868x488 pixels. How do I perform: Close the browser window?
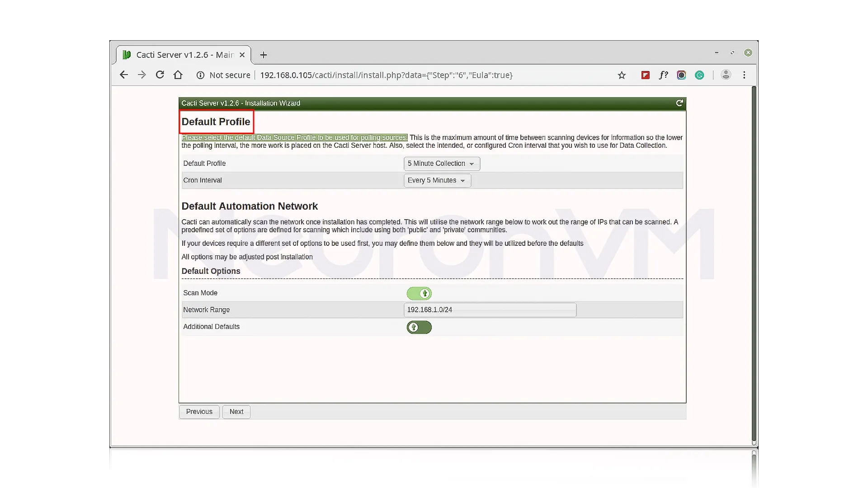pyautogui.click(x=748, y=53)
